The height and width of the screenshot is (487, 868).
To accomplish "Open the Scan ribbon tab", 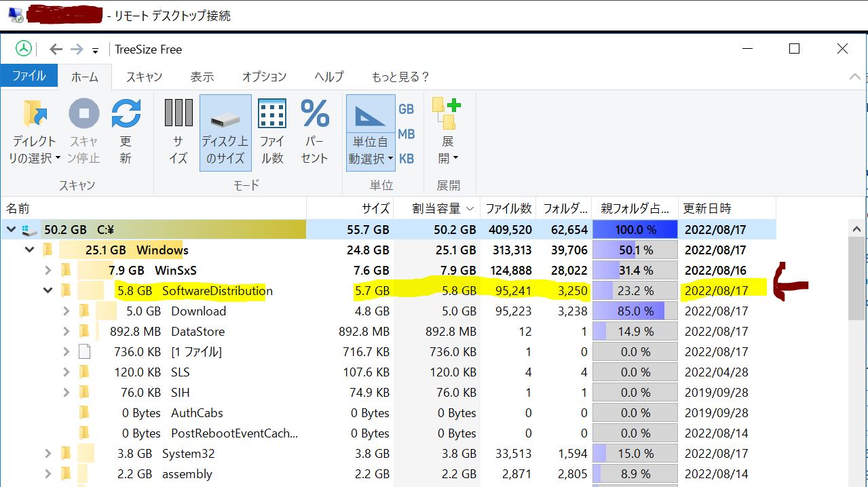I will [x=144, y=77].
